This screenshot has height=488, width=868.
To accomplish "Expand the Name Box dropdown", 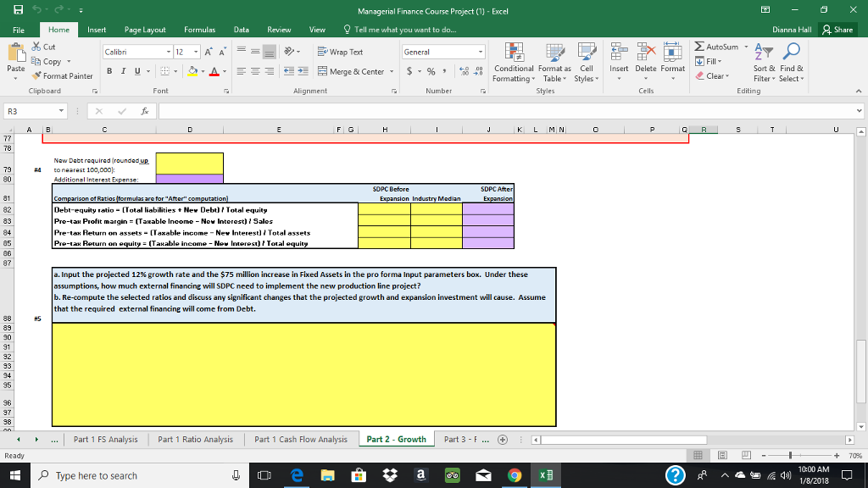I will pyautogui.click(x=61, y=111).
